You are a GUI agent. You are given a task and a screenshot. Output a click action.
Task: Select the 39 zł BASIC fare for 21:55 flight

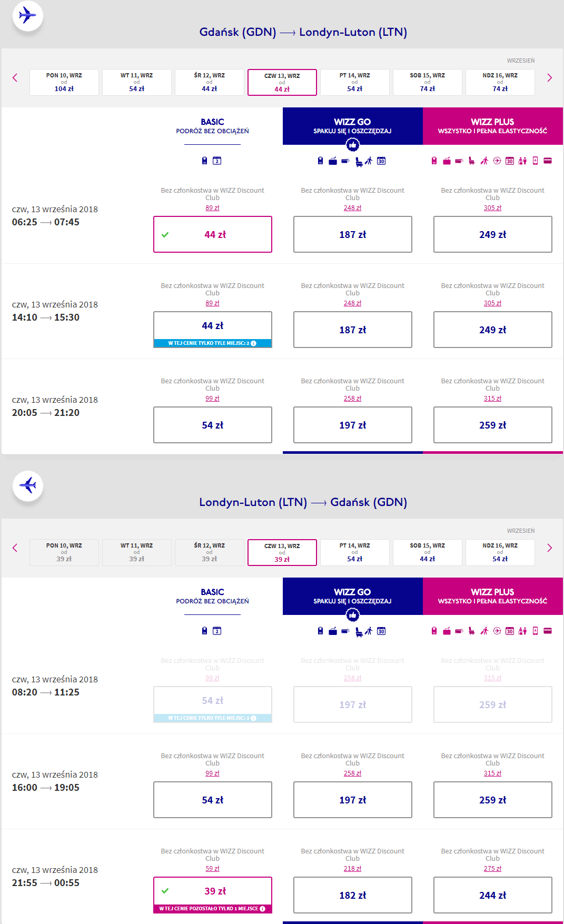pos(213,891)
